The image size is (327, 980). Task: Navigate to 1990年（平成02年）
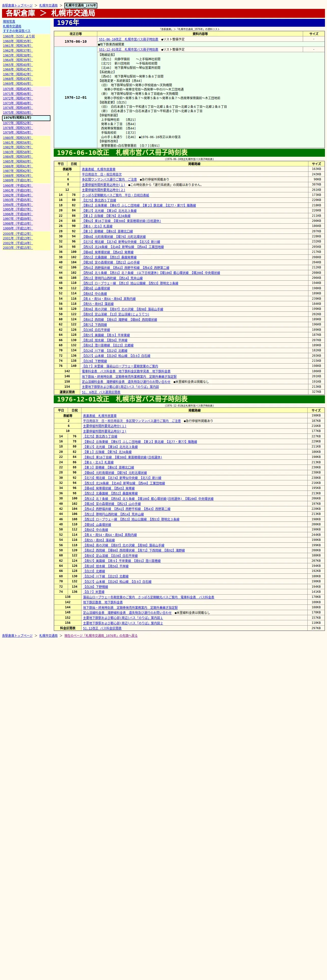pyautogui.click(x=18, y=186)
